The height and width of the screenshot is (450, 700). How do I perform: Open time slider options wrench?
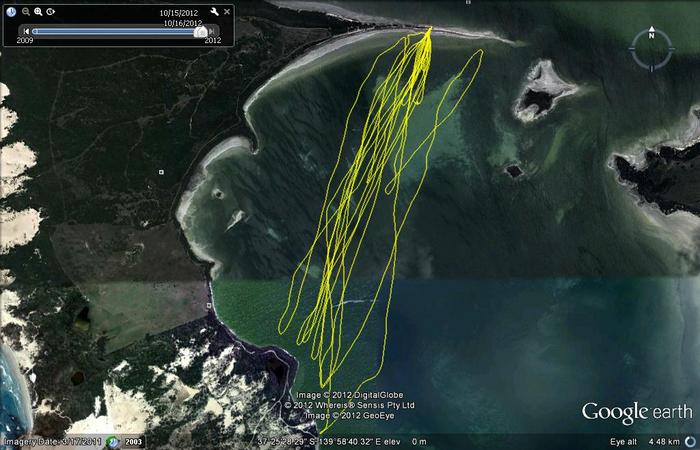[x=214, y=11]
